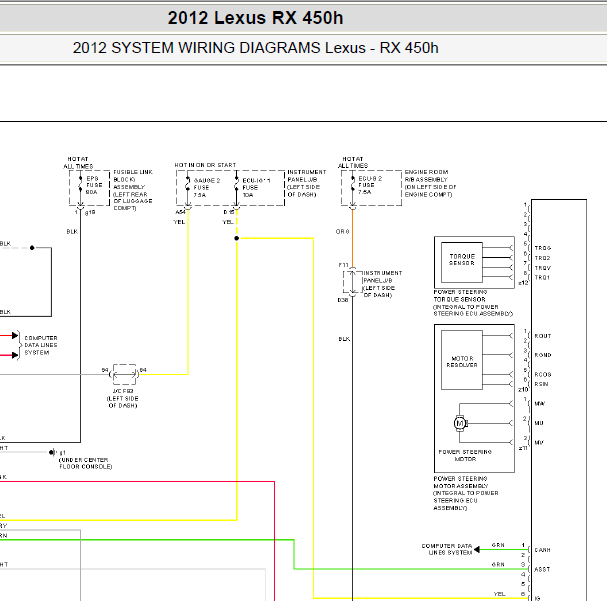
Task: Click the BLK label below D38
Action: click(344, 339)
